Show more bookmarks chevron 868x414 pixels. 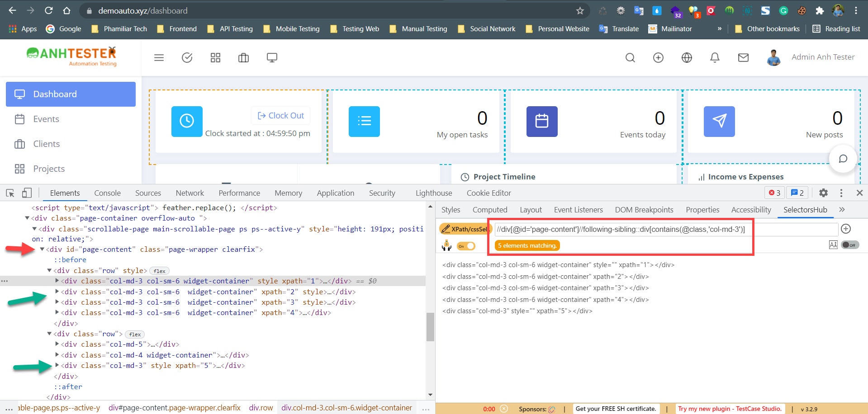(x=719, y=28)
